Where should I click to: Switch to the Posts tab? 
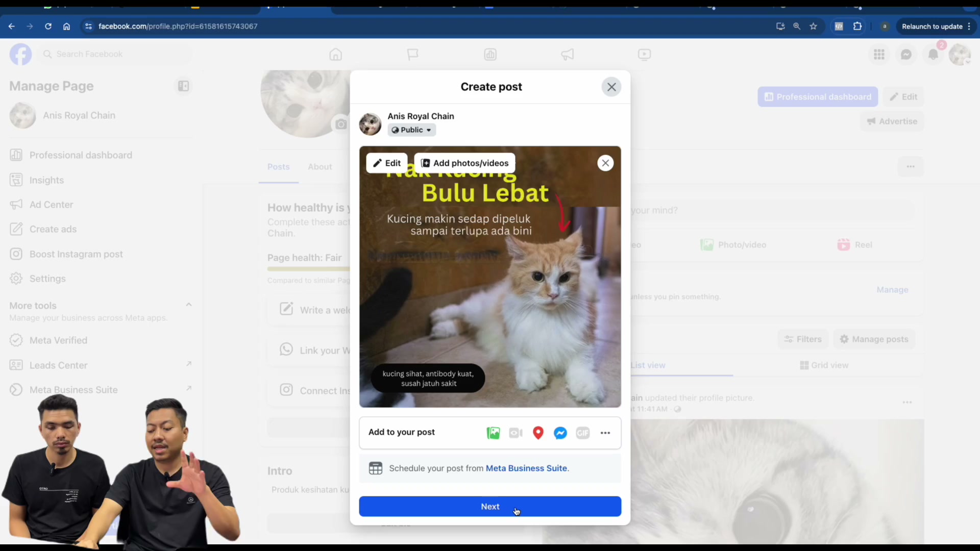(x=278, y=167)
